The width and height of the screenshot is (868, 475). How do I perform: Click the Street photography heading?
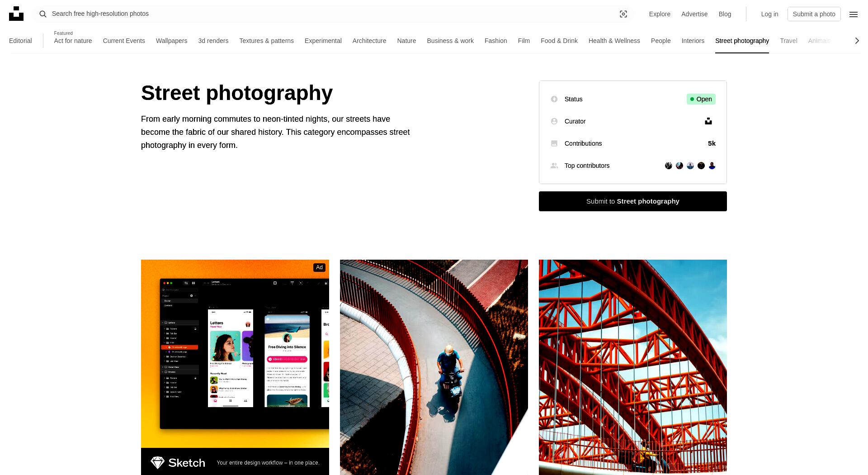coord(237,93)
